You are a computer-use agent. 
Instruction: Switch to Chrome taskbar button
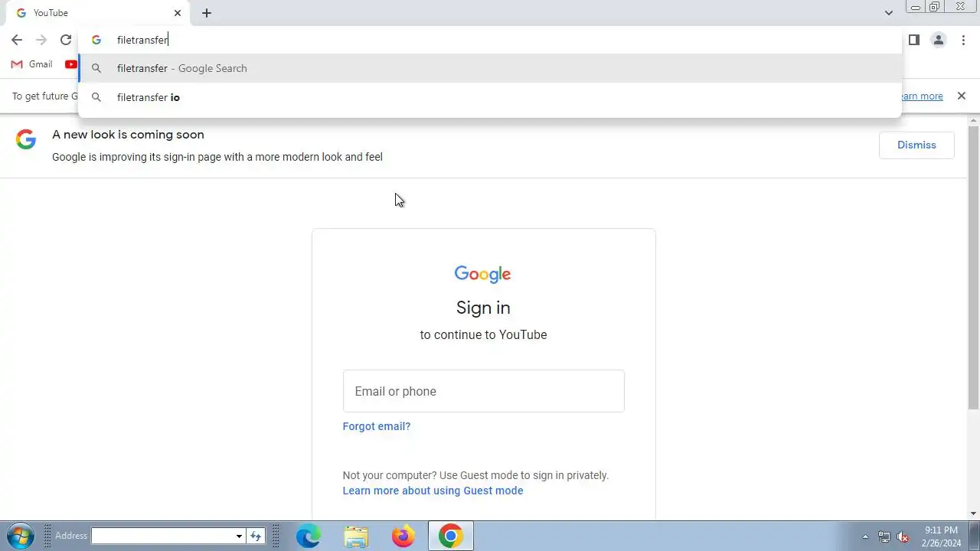(x=451, y=536)
